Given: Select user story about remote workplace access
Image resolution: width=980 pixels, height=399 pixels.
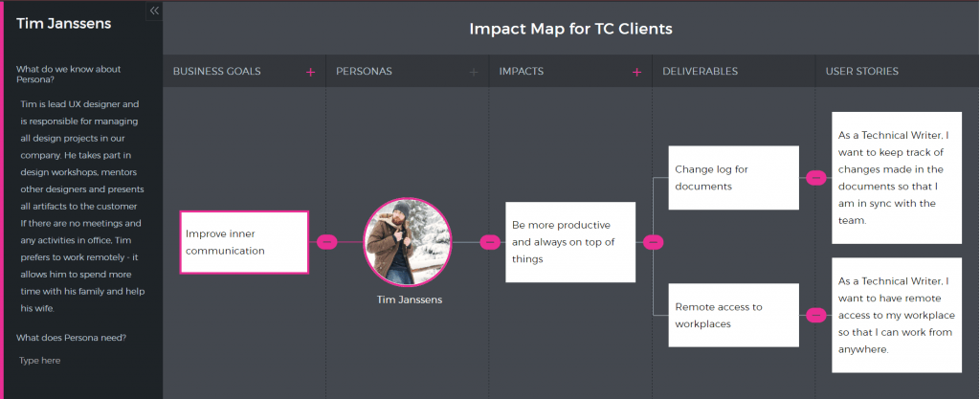Looking at the screenshot, I should (x=897, y=316).
